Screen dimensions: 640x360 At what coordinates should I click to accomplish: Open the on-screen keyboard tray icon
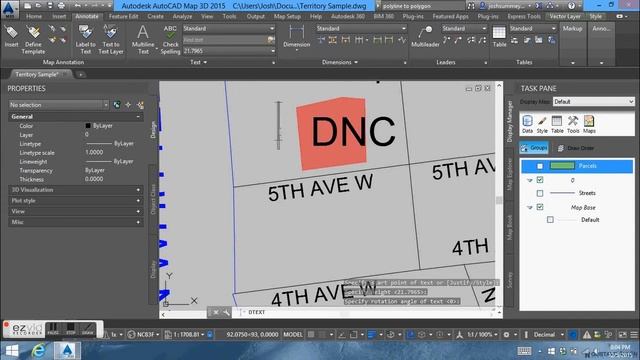click(524, 351)
